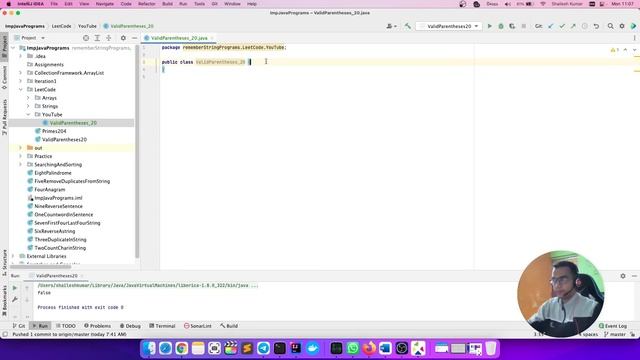Run with coverage icon in toolbar

pyautogui.click(x=512, y=26)
